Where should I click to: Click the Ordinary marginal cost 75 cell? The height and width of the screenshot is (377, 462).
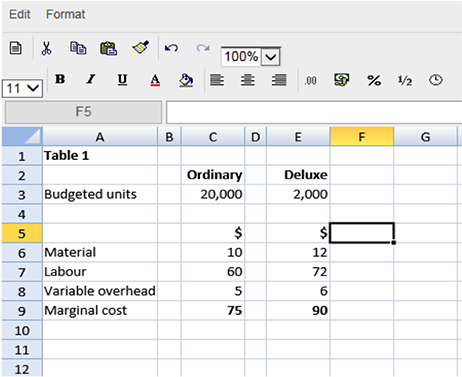tap(213, 311)
